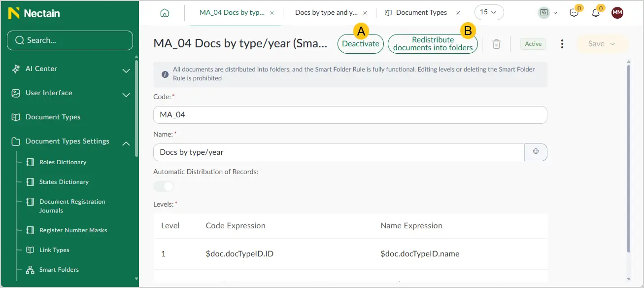Click the MM user avatar
The width and height of the screenshot is (644, 288).
[x=617, y=13]
